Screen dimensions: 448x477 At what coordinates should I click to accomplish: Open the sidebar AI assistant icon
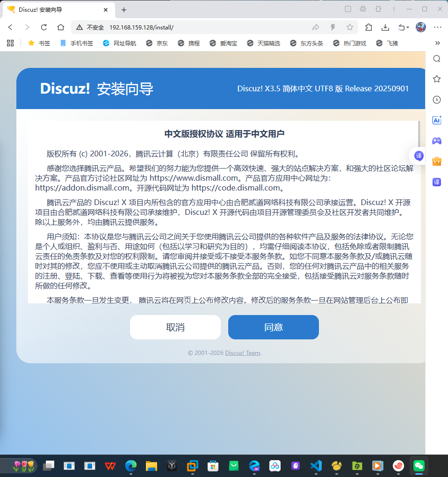(437, 120)
